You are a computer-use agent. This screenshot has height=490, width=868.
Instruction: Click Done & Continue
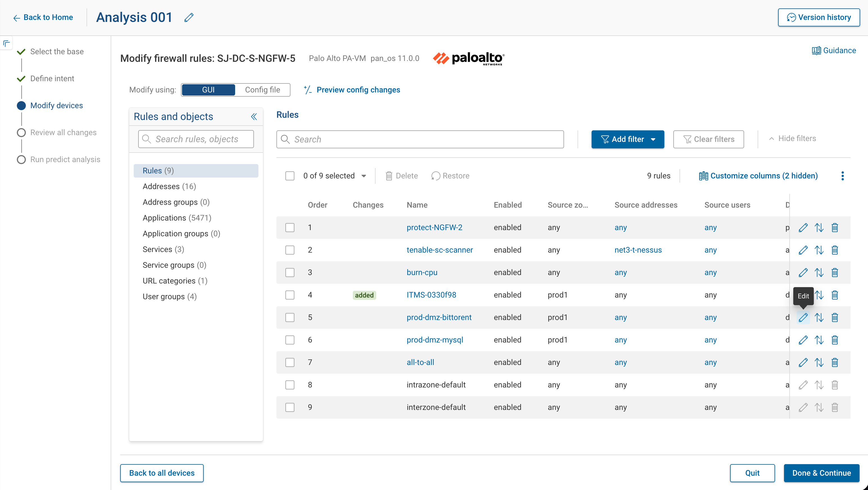pos(821,473)
